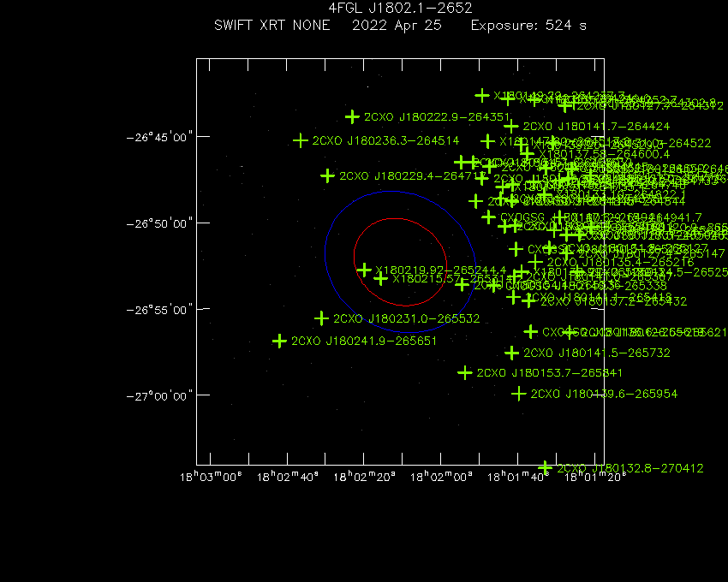The width and height of the screenshot is (728, 582).
Task: Click the Exposure: 524 s text
Action: coord(528,26)
